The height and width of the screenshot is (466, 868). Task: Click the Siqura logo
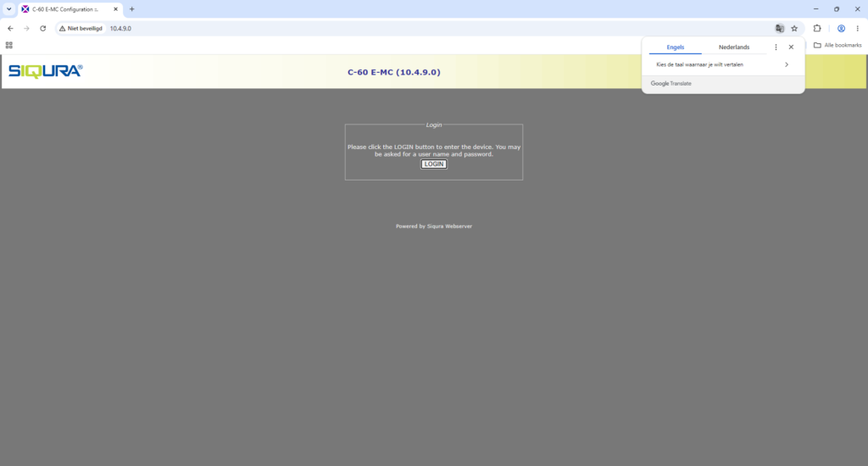pyautogui.click(x=46, y=71)
